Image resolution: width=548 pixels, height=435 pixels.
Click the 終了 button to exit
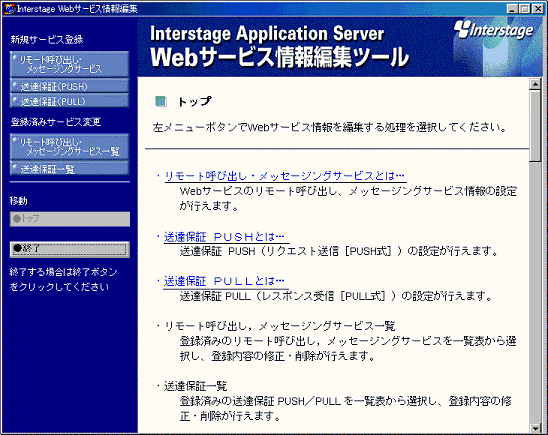pos(70,249)
